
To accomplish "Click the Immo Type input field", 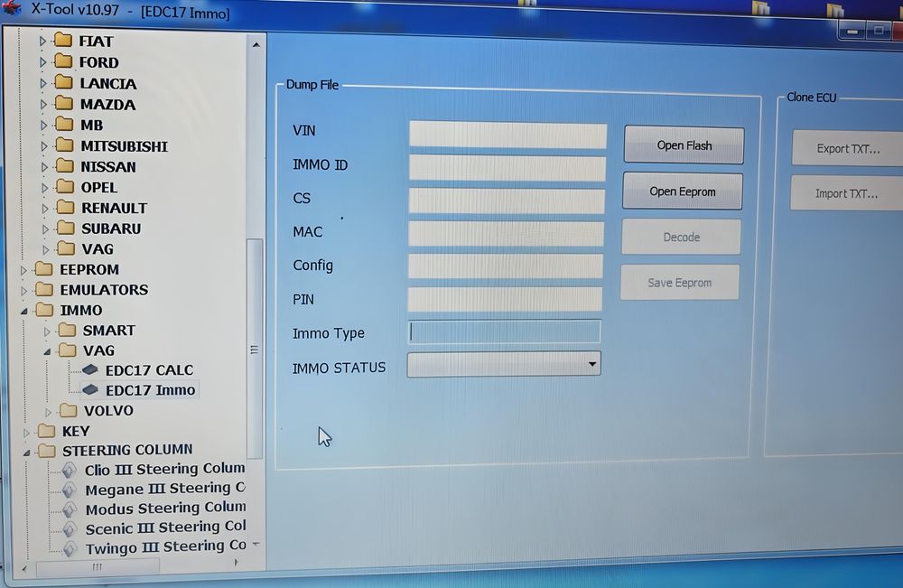I will 505,331.
